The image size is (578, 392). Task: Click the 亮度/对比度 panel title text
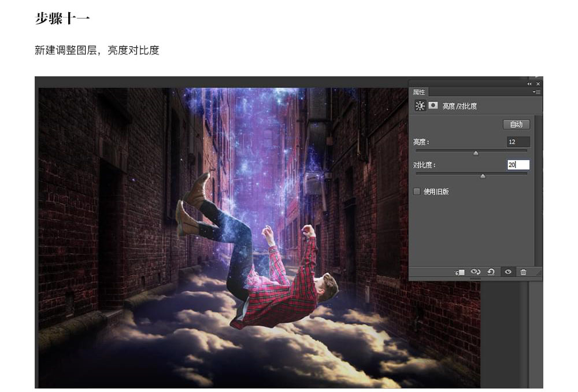(x=460, y=106)
